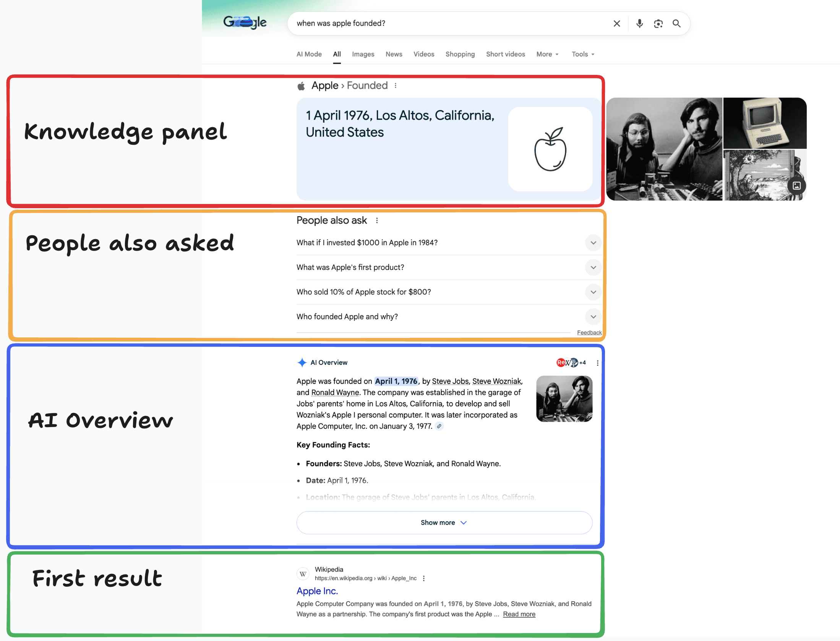Click the image gallery icon on the photo collage
This screenshot has height=641, width=840.
[x=796, y=186]
